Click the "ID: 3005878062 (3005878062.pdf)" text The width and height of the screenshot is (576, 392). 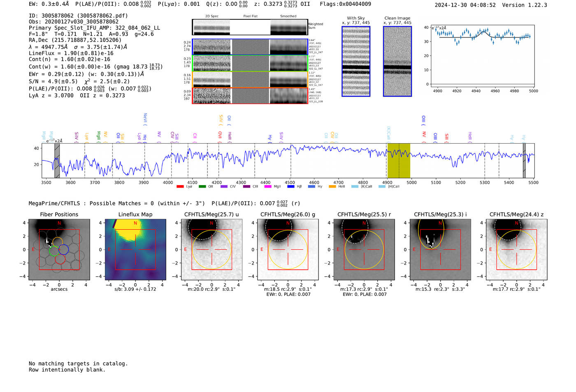pos(78,16)
